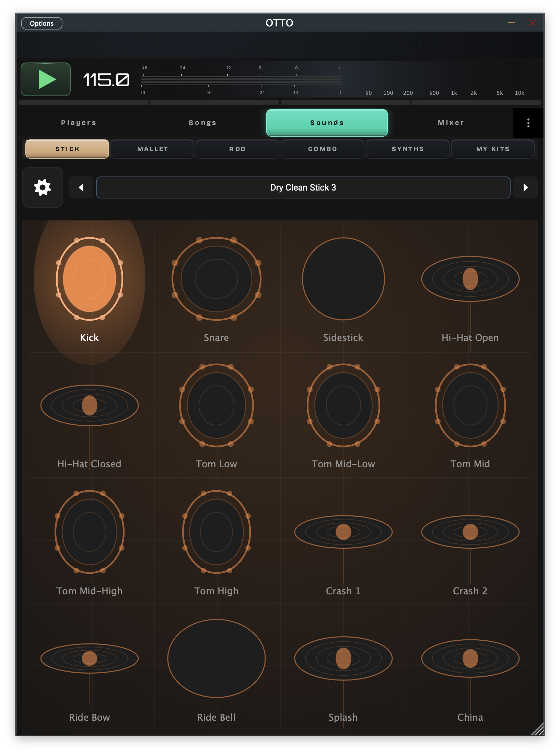Choose the STICK kit category
This screenshot has height=754, width=560.
67,149
